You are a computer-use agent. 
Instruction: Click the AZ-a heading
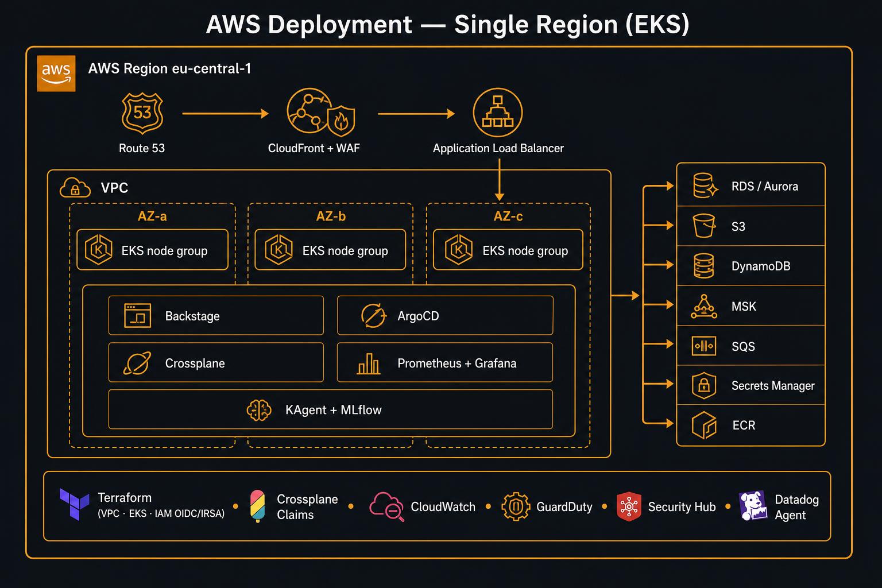152,216
